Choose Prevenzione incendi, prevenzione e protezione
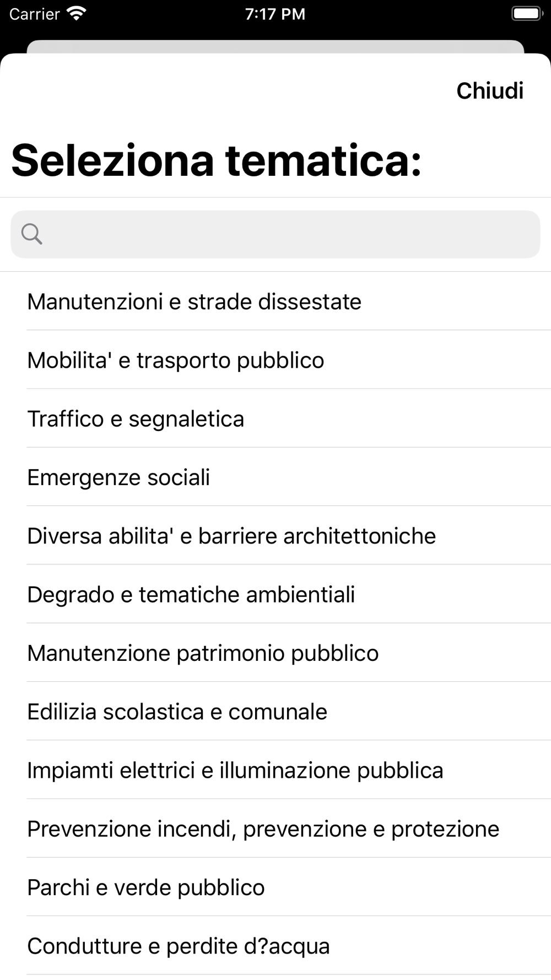The width and height of the screenshot is (551, 980). point(275,828)
